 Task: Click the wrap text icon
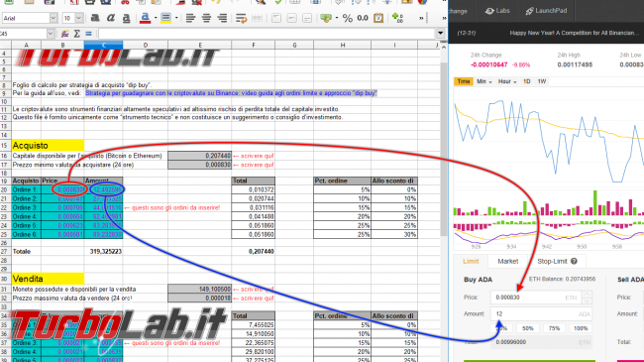241,18
